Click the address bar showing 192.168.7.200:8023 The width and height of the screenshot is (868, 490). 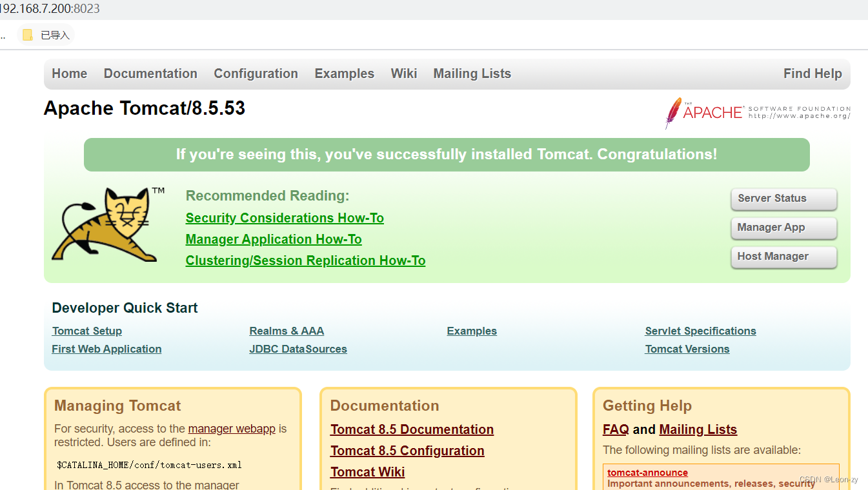coord(50,9)
